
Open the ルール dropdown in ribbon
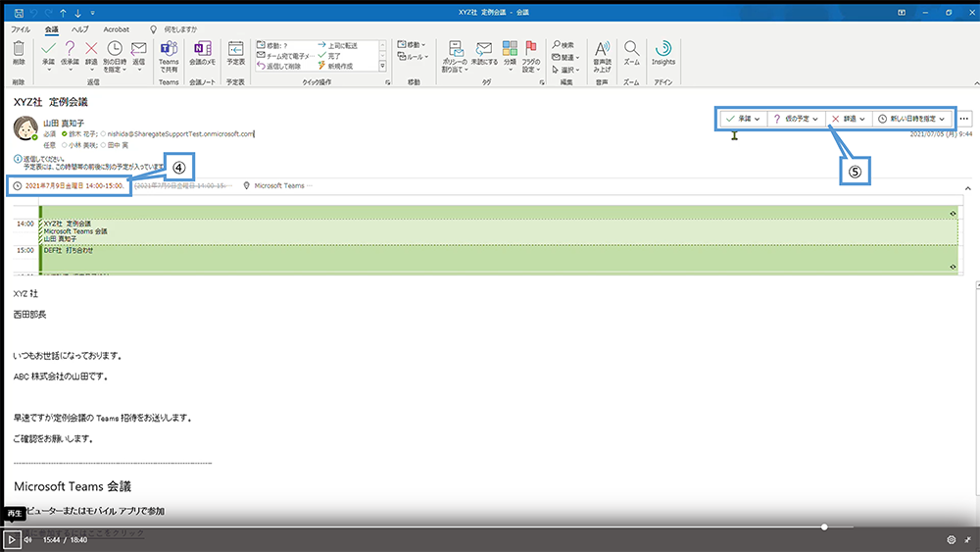point(413,56)
